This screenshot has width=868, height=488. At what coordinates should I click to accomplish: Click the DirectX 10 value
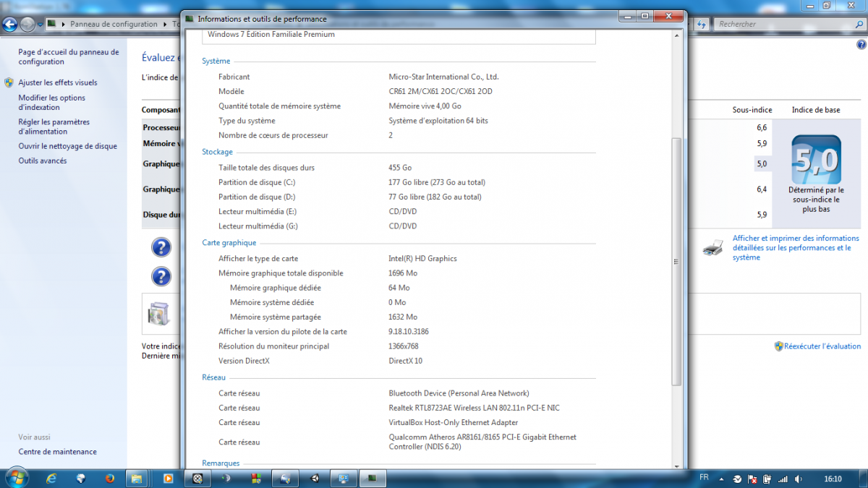click(405, 361)
